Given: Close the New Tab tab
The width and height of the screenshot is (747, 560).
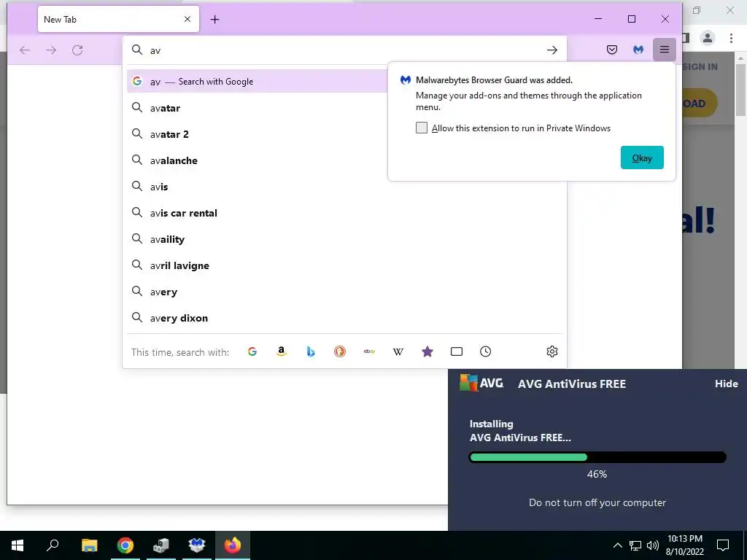Looking at the screenshot, I should pos(187,19).
